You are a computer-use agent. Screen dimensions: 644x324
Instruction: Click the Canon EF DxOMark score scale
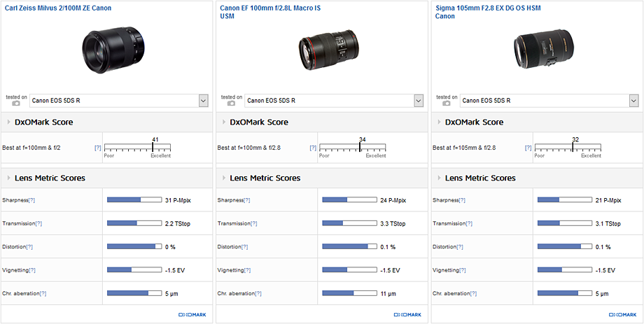click(x=353, y=148)
